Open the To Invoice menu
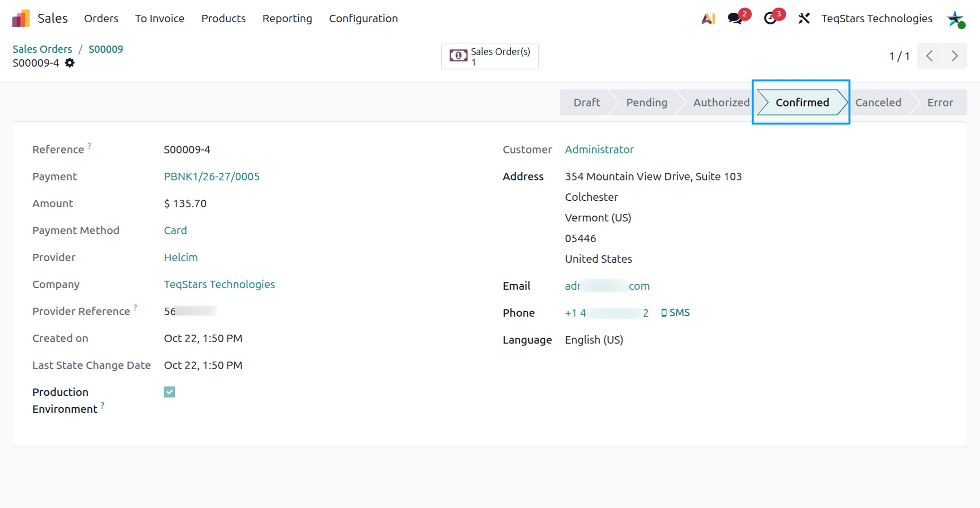This screenshot has height=508, width=980. 159,19
